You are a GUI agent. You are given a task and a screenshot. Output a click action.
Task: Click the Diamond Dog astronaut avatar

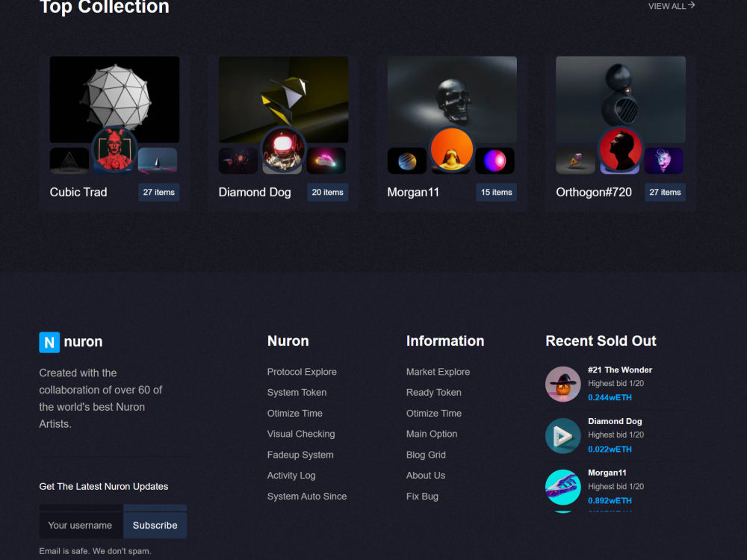[283, 149]
